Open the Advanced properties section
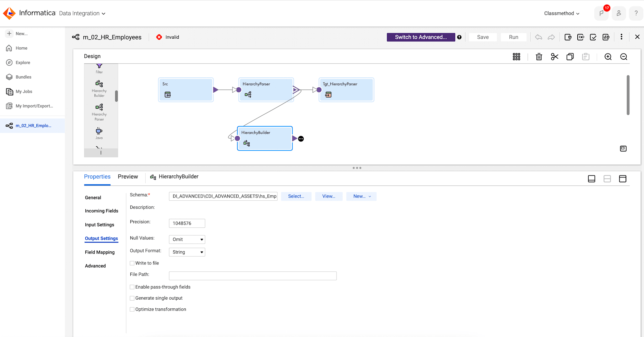The image size is (644, 337). click(x=95, y=266)
